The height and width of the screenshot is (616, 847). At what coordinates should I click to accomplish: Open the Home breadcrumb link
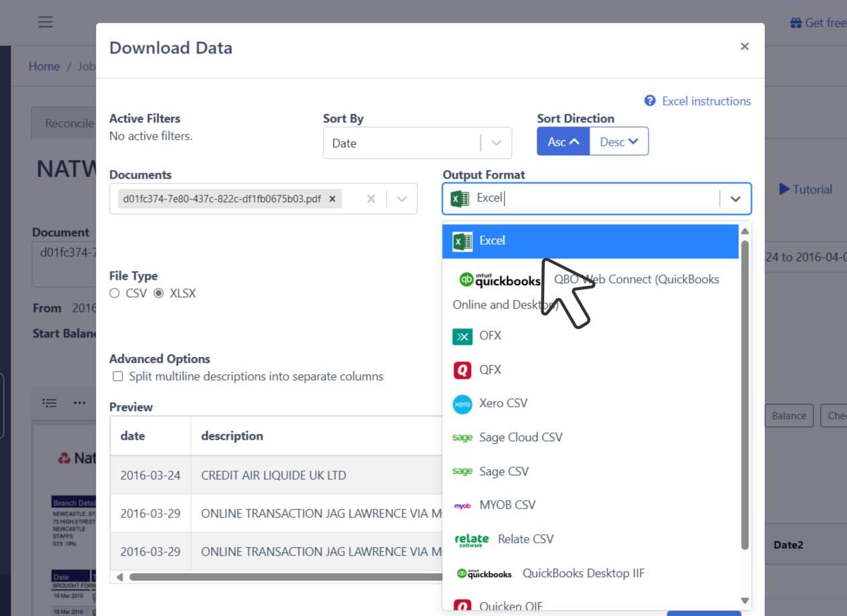tap(44, 66)
